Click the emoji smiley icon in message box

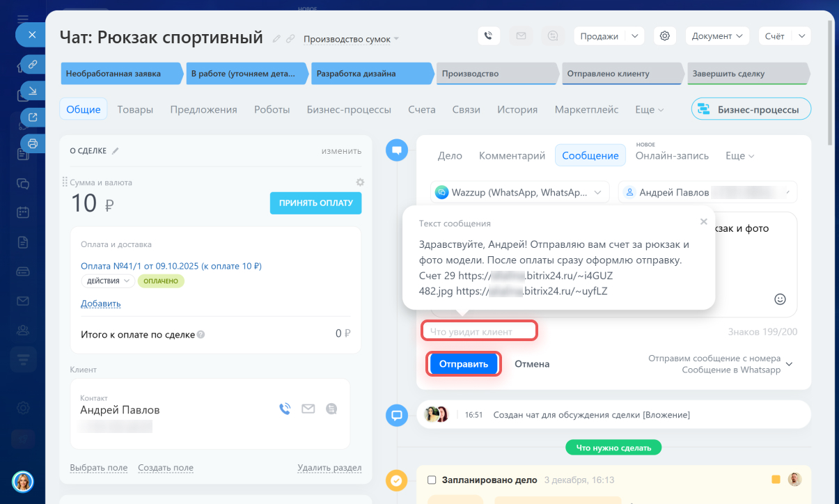click(780, 299)
